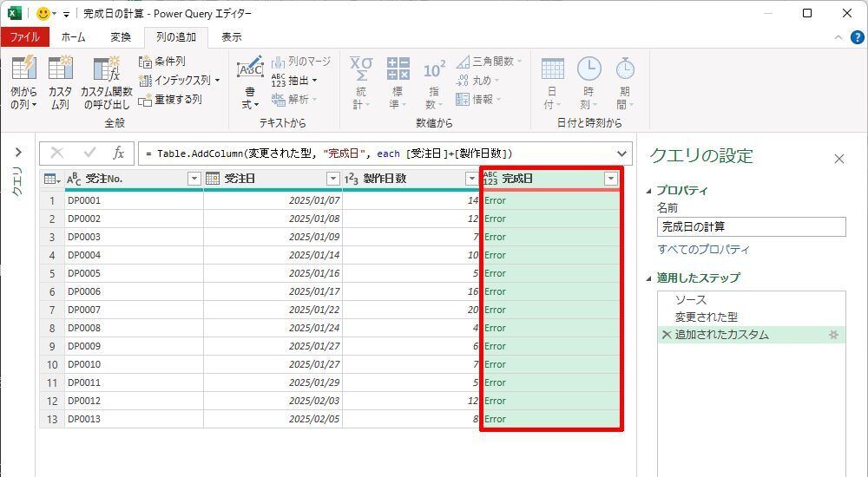
Task: Click the 日付 calendar icon
Action: click(x=552, y=69)
